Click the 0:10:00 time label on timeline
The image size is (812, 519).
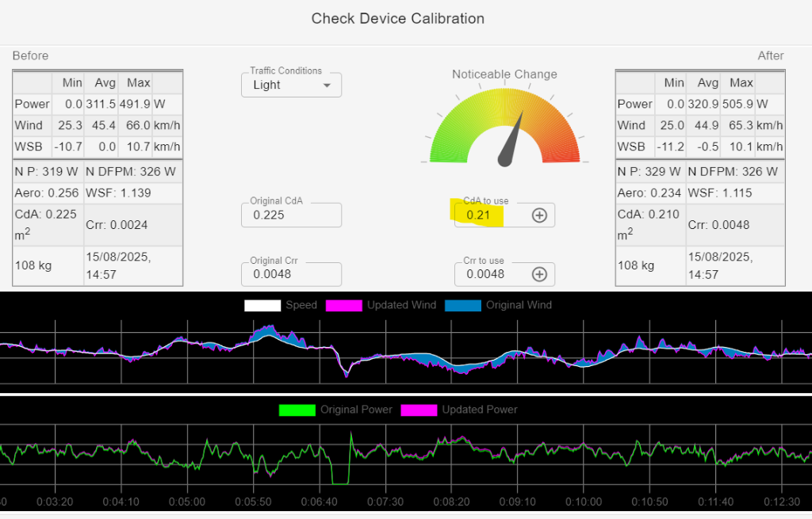(x=583, y=502)
